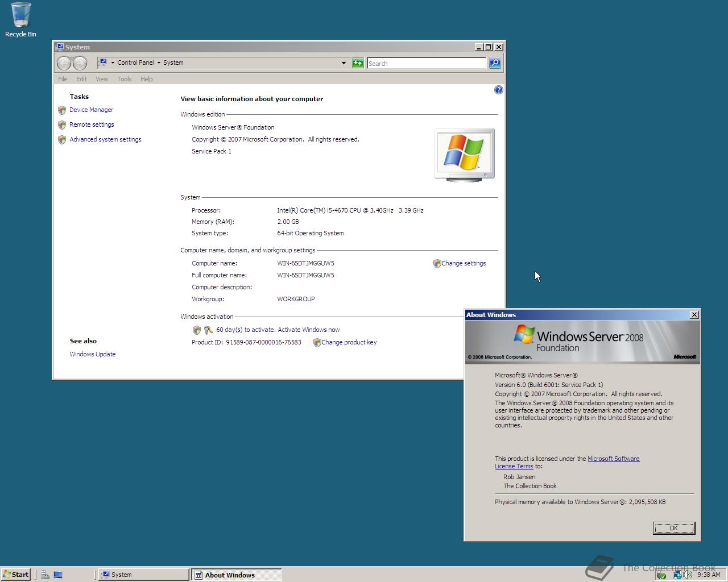Open the View menu
The image size is (728, 582).
tap(102, 79)
